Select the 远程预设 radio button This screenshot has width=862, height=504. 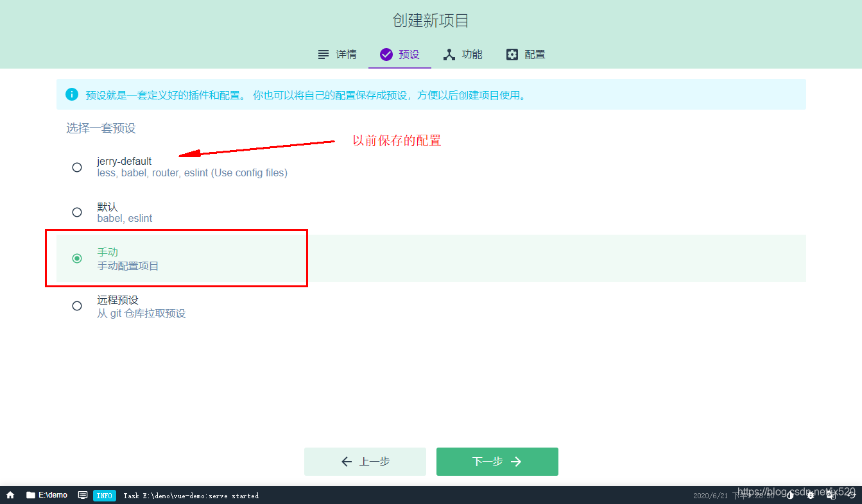[x=77, y=306]
